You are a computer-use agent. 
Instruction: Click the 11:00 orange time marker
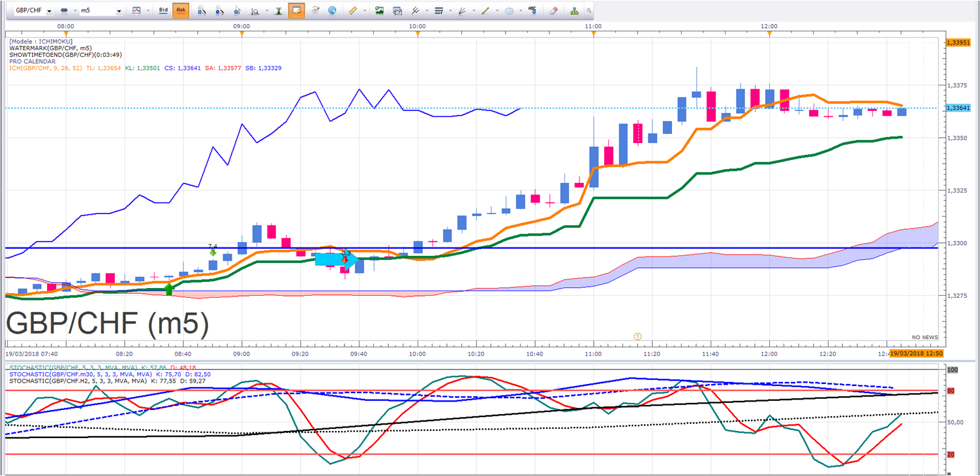594,34
